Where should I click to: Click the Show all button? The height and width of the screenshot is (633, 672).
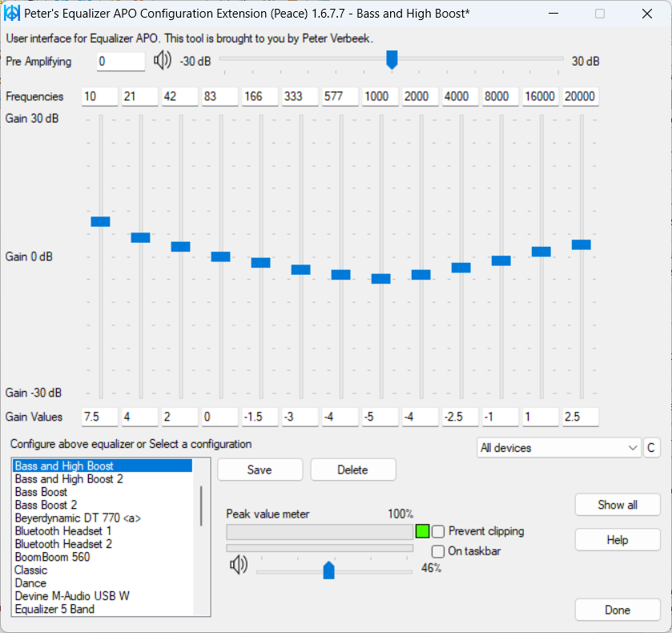click(x=618, y=505)
